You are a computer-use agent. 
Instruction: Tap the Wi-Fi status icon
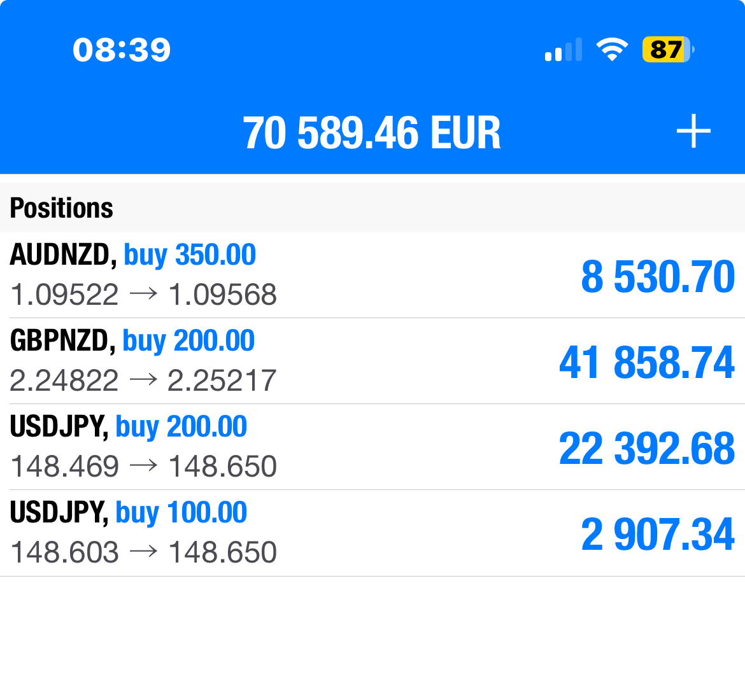coord(612,50)
